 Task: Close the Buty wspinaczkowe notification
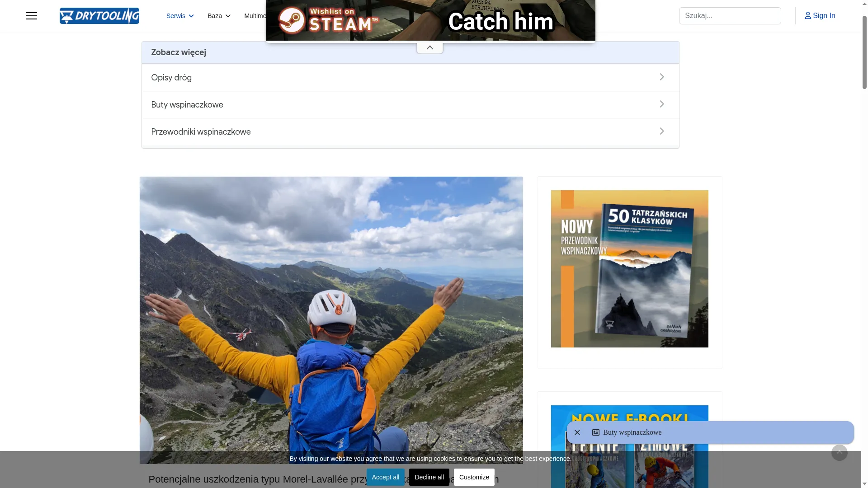pyautogui.click(x=577, y=432)
